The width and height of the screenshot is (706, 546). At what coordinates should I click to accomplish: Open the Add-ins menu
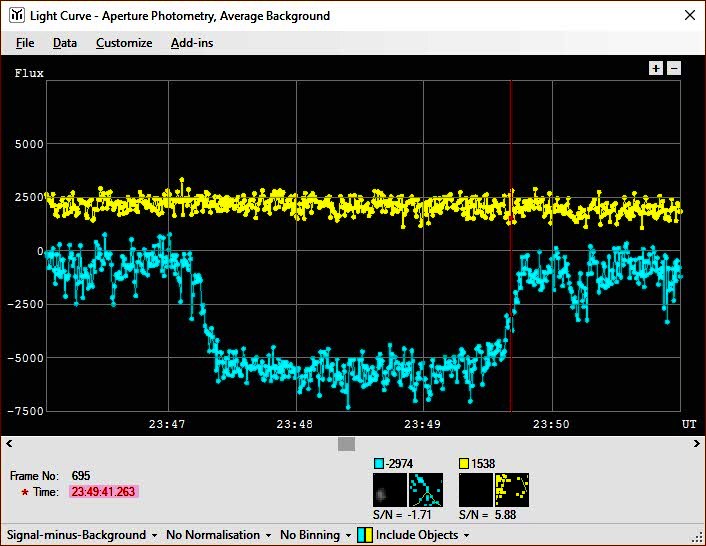192,43
